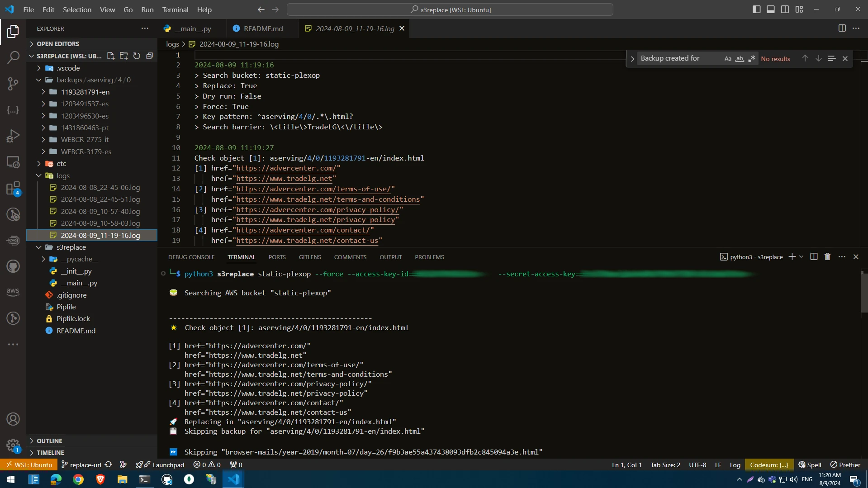Open the Source Control view
Viewport: 868px width, 488px height.
click(x=13, y=84)
